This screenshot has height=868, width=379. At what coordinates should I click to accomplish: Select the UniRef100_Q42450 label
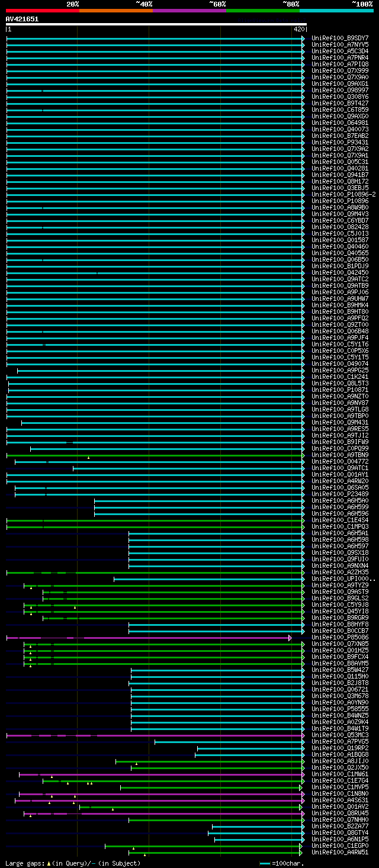340,272
